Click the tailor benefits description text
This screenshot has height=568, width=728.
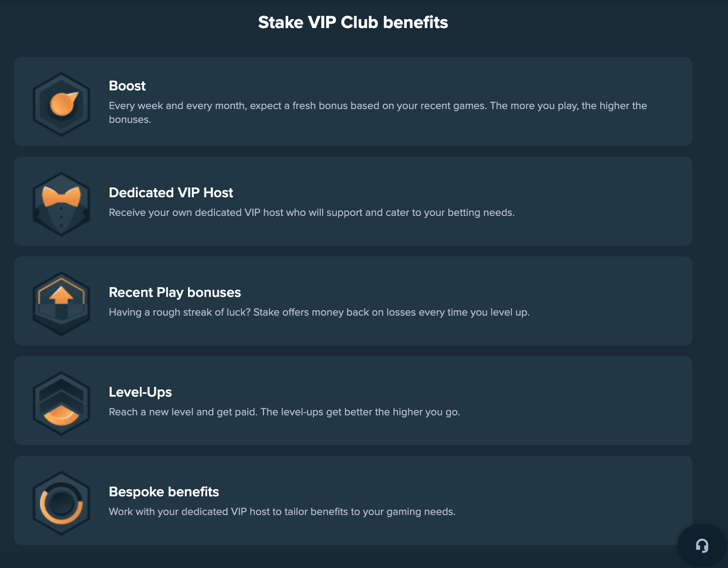[x=282, y=511]
